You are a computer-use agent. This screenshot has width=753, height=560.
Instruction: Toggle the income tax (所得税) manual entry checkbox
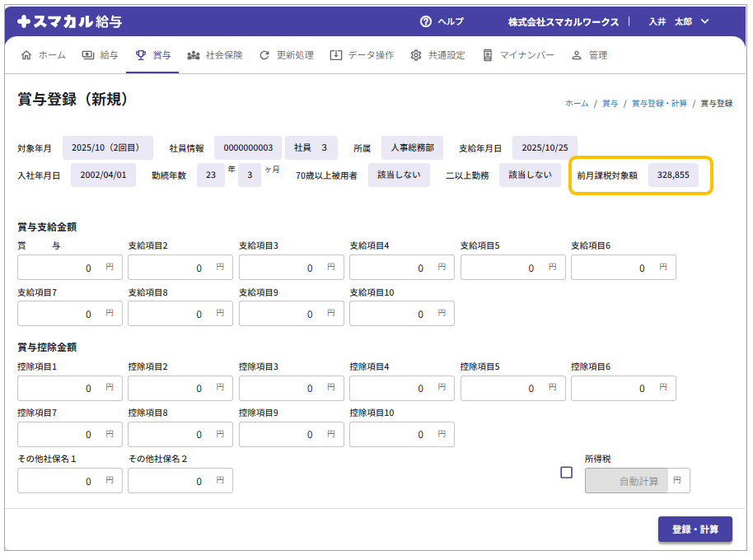point(566,473)
